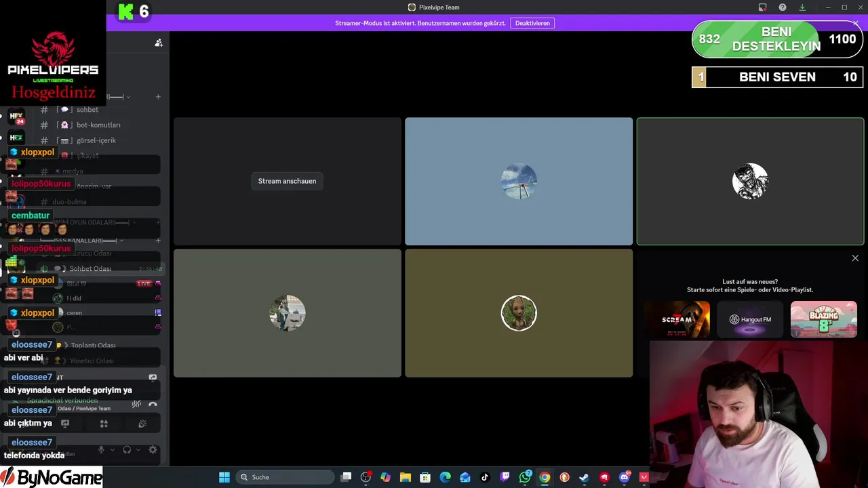Deactivate streamer mode via Deaktivieren button
This screenshot has width=868, height=488.
(532, 23)
